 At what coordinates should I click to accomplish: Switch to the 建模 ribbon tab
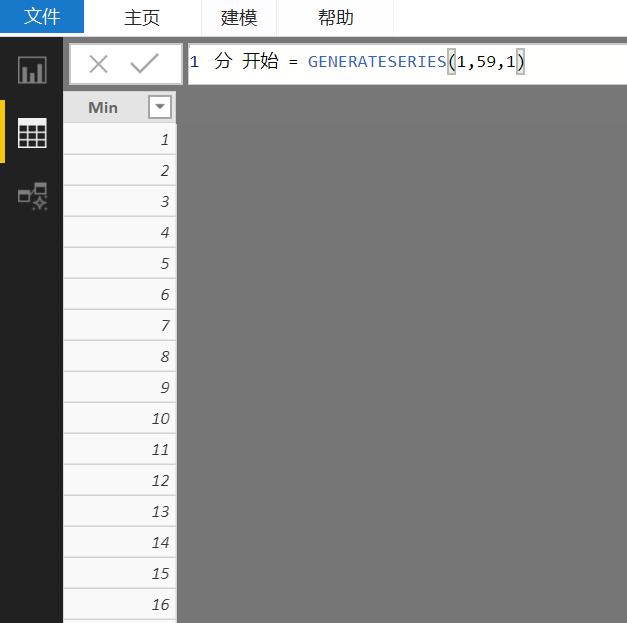point(239,18)
